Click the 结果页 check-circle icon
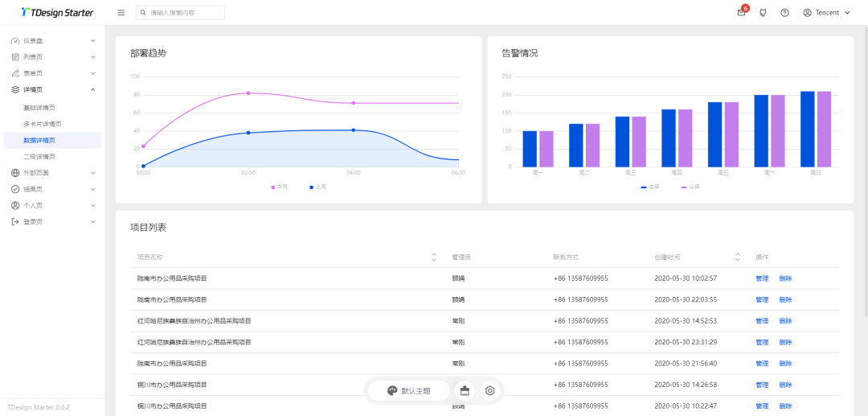 click(x=15, y=189)
